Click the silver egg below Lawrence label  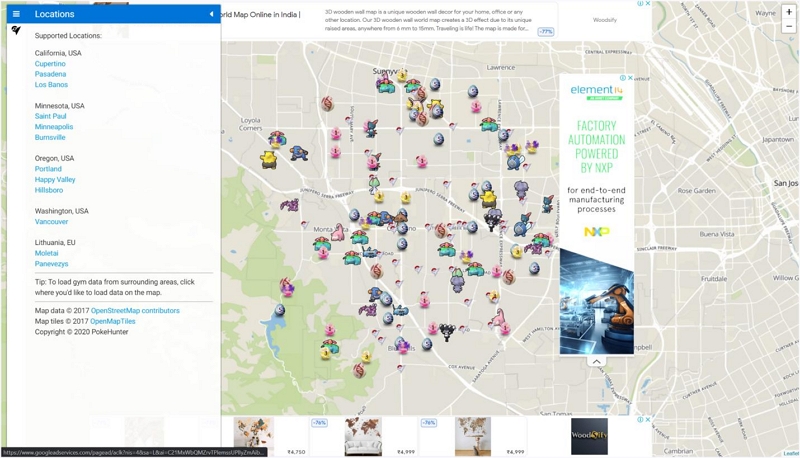tap(473, 92)
